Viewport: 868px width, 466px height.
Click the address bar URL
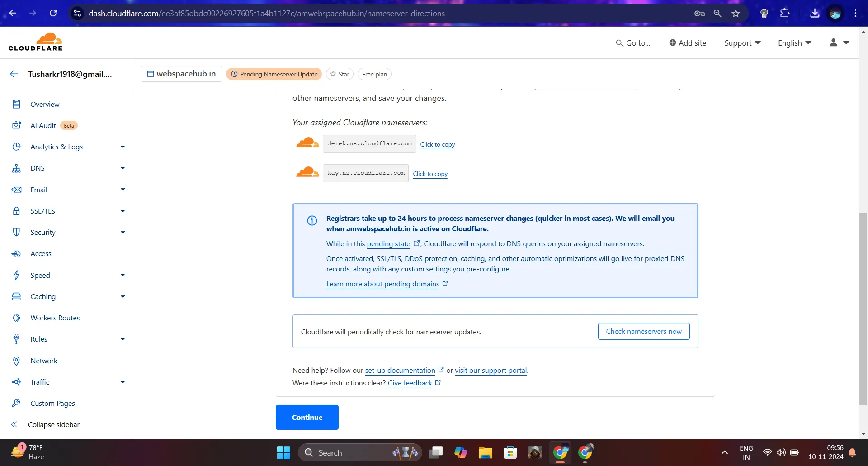(267, 14)
